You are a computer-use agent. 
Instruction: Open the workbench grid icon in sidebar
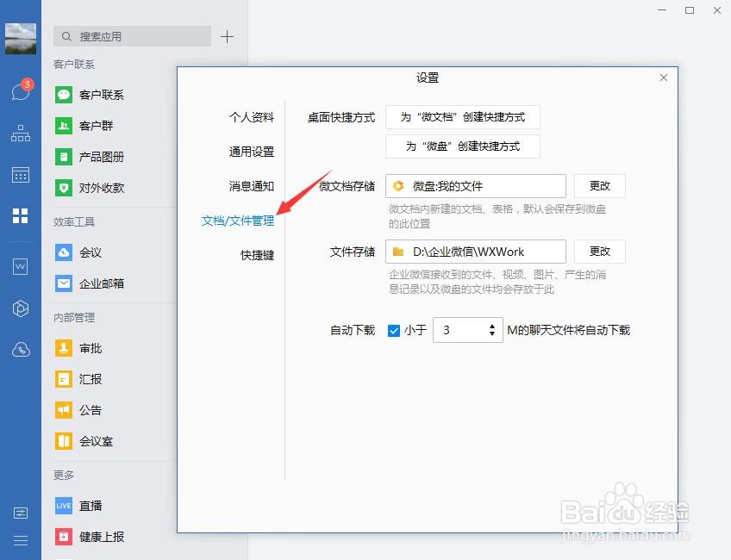click(x=20, y=215)
